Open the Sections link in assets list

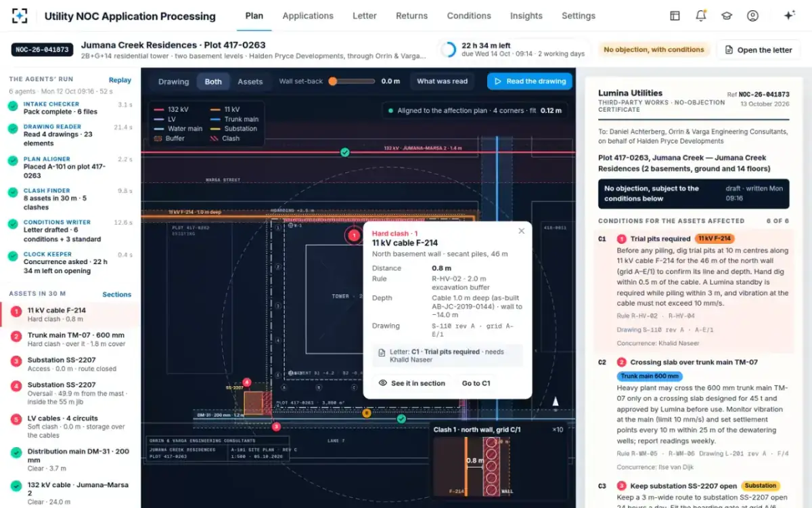116,295
